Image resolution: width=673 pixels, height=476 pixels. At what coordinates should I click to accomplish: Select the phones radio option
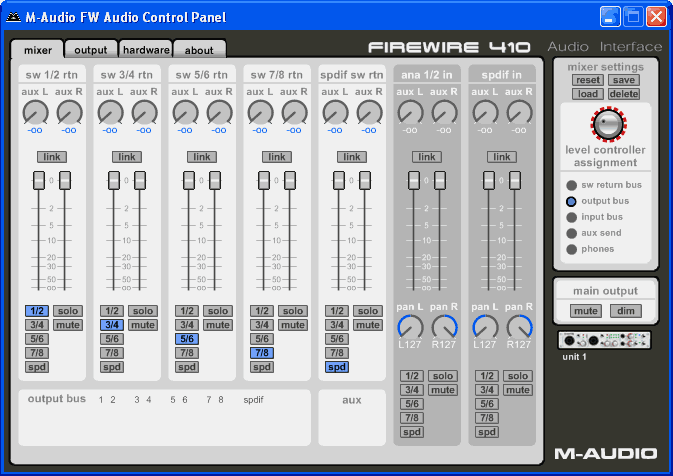click(x=571, y=249)
